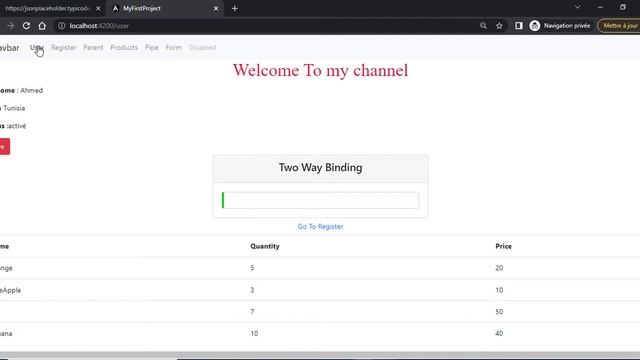Click the activé status text
The image size is (640, 360).
tap(16, 126)
